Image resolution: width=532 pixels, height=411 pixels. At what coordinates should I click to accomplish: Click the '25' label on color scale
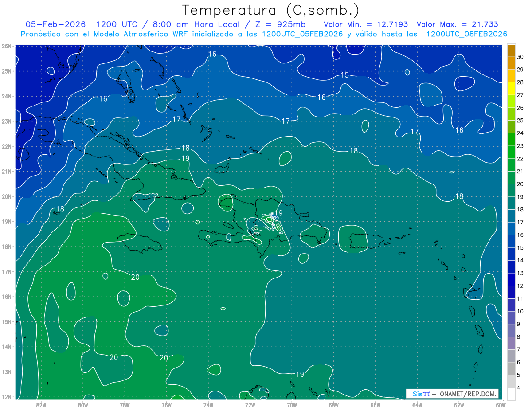(520, 121)
